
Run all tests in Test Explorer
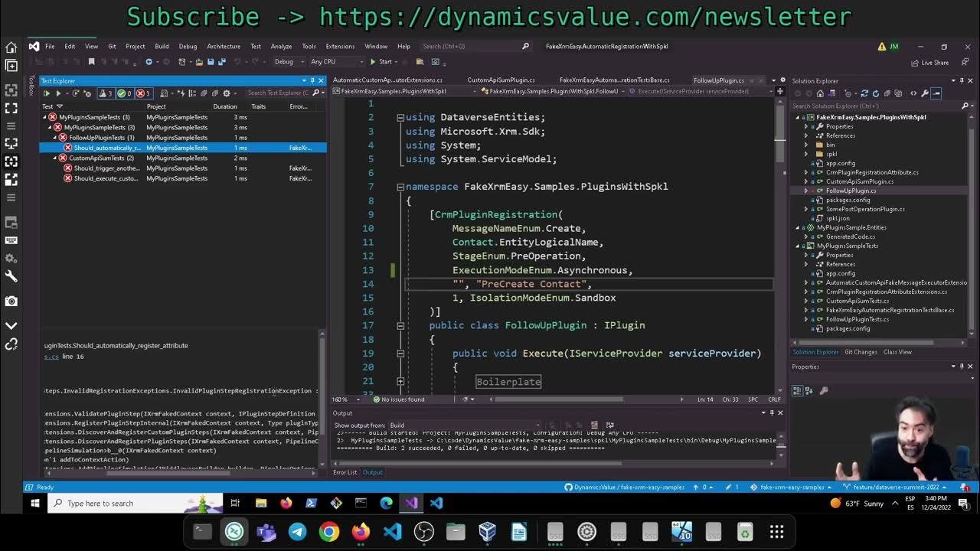(47, 93)
